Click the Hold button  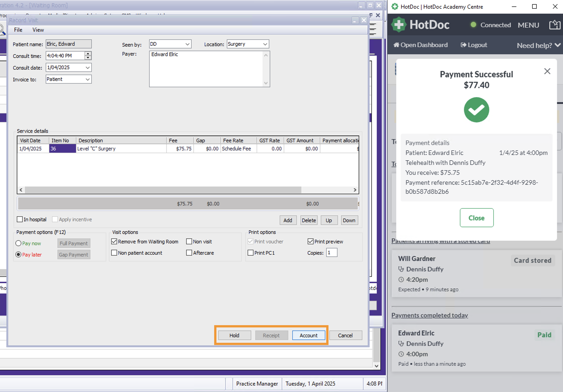[235, 335]
